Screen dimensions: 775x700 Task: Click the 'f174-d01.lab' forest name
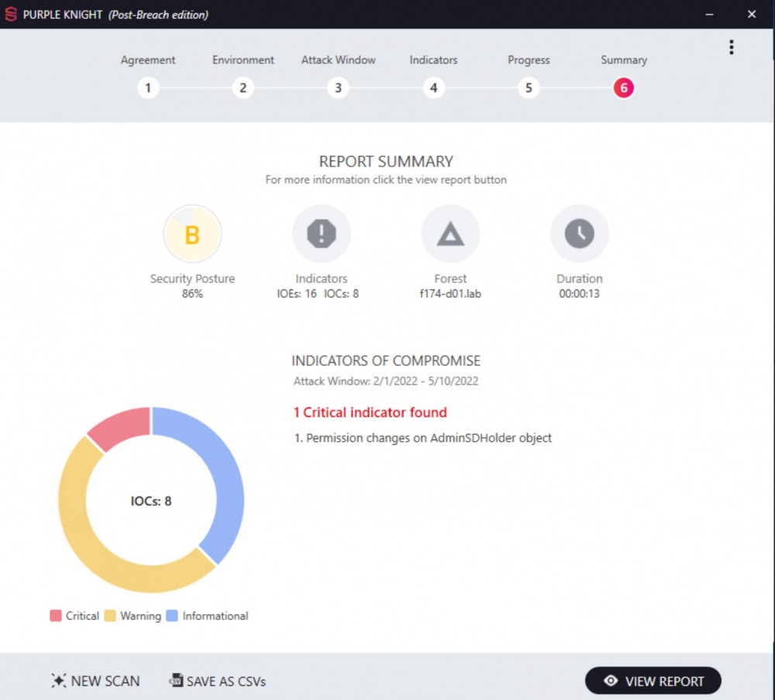[450, 294]
